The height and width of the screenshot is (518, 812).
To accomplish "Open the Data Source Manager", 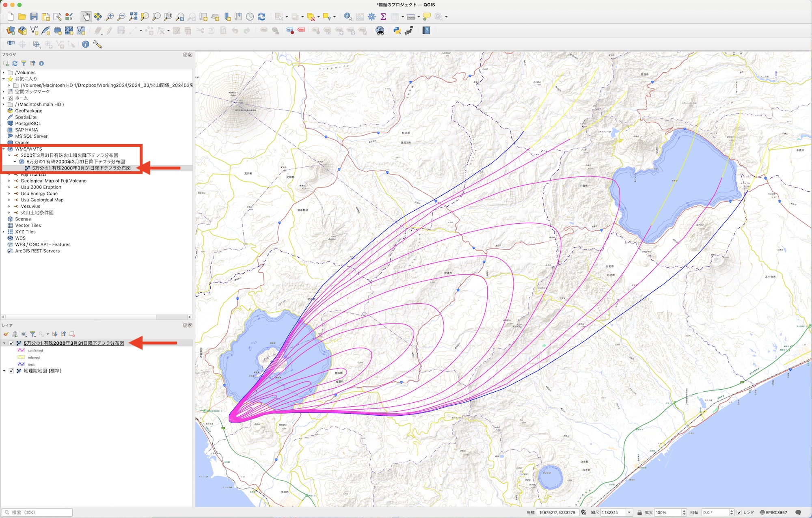I will click(11, 30).
